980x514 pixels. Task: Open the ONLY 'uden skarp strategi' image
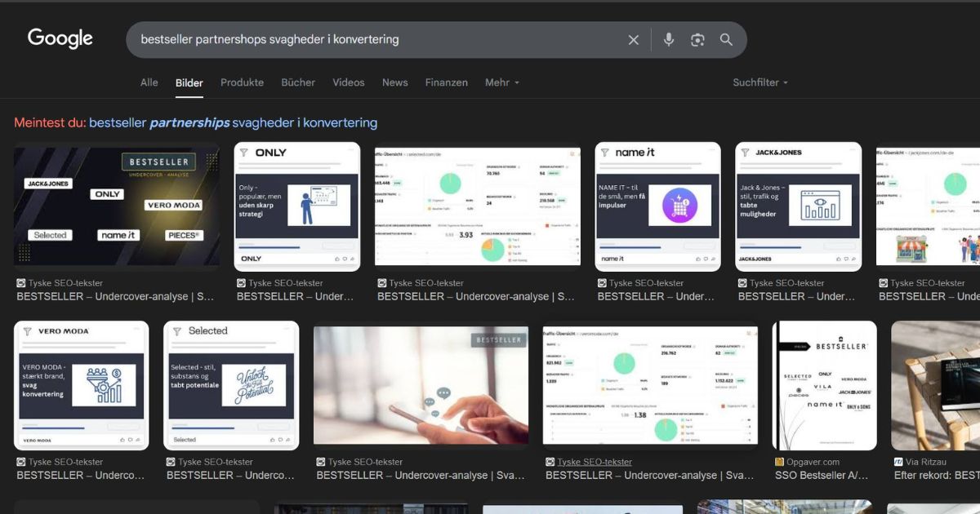pos(297,206)
